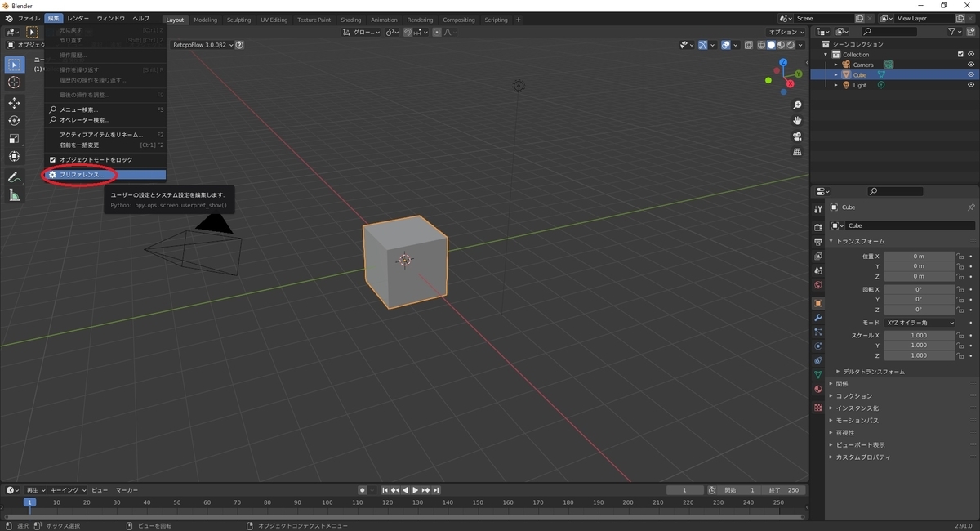The image size is (980, 531).
Task: Open the ファイル menu
Action: [x=29, y=18]
